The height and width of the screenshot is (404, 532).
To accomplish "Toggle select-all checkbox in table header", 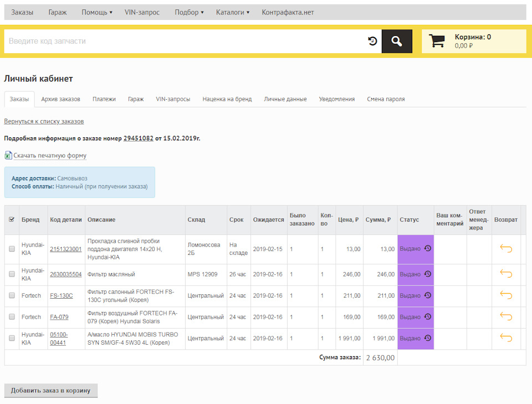I will tap(12, 219).
